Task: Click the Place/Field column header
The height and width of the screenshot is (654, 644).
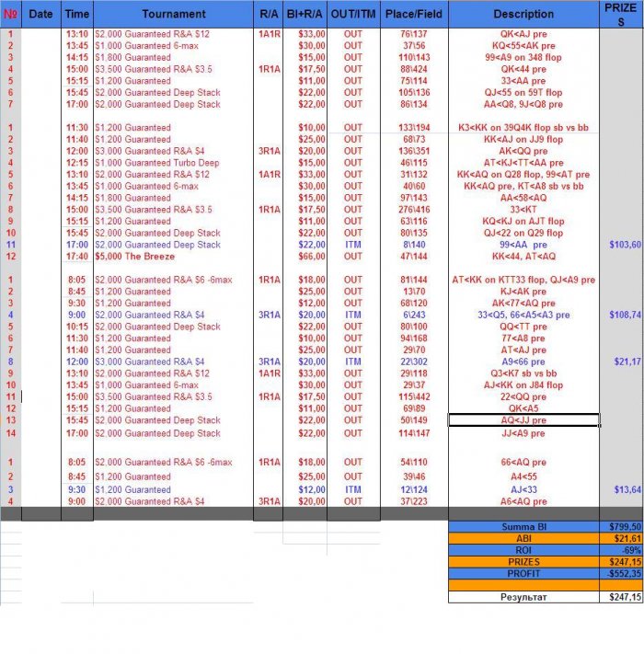Action: point(414,14)
